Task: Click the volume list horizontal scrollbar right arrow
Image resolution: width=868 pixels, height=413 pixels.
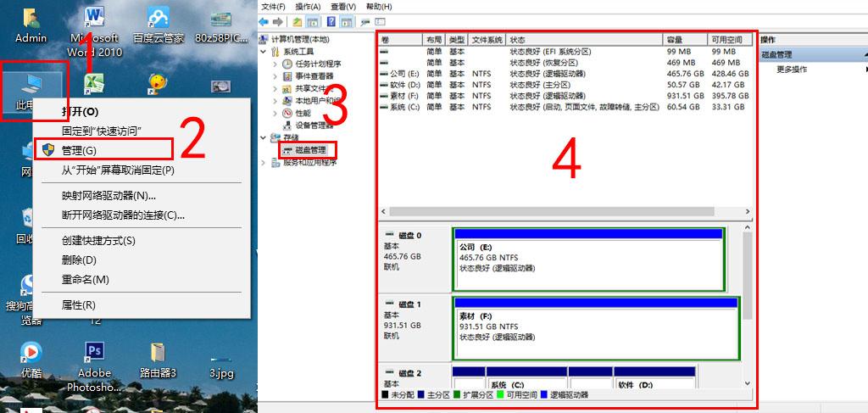Action: (x=747, y=211)
